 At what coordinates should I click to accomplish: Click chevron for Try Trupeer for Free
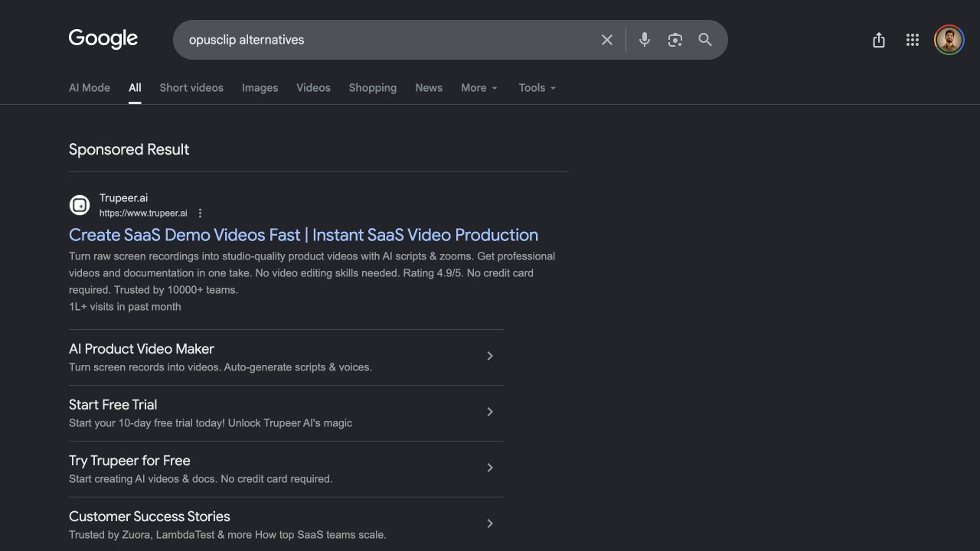(x=490, y=468)
